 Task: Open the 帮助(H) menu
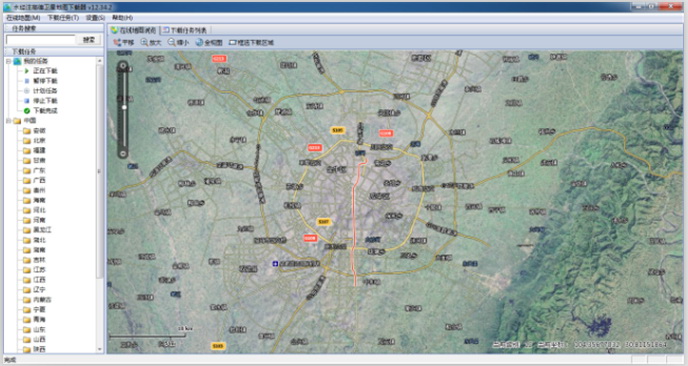[122, 18]
